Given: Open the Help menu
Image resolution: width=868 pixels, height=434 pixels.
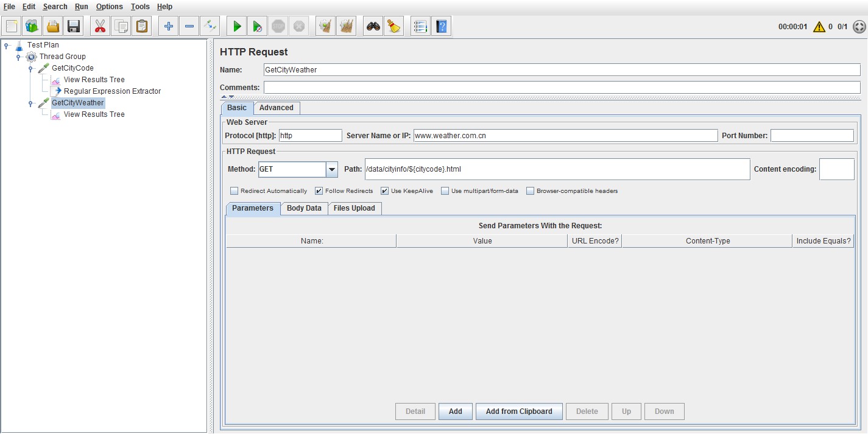Looking at the screenshot, I should pyautogui.click(x=164, y=7).
